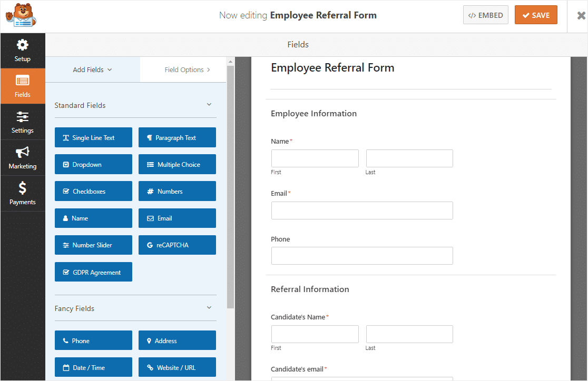Viewport: 588px width, 381px height.
Task: Open the Setup gear panel
Action: 23,51
